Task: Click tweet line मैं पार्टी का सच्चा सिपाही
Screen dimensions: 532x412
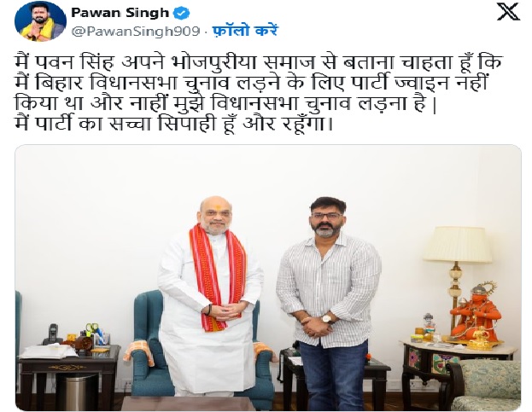Action: (173, 123)
